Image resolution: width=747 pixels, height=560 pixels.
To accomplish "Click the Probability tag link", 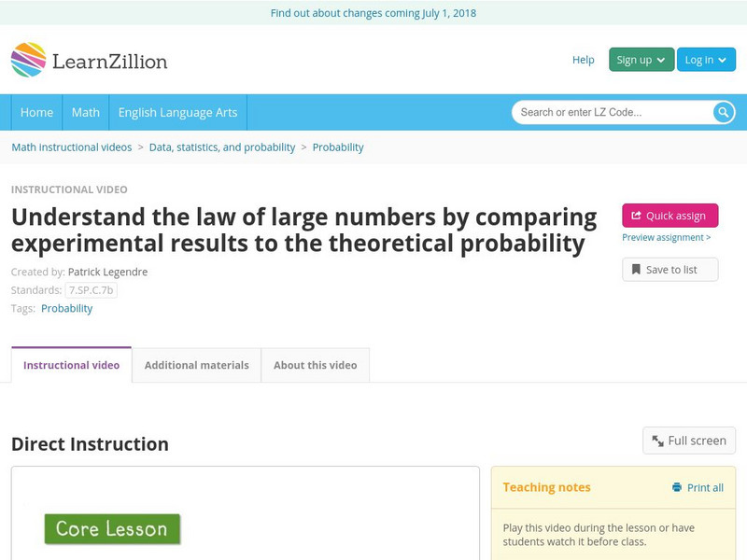I will tap(66, 307).
